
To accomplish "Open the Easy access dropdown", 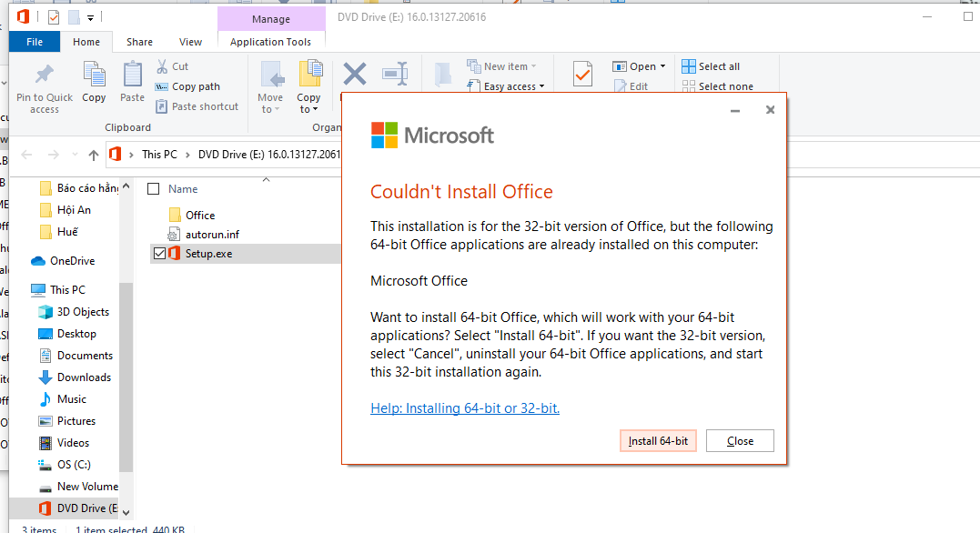I will pyautogui.click(x=506, y=86).
